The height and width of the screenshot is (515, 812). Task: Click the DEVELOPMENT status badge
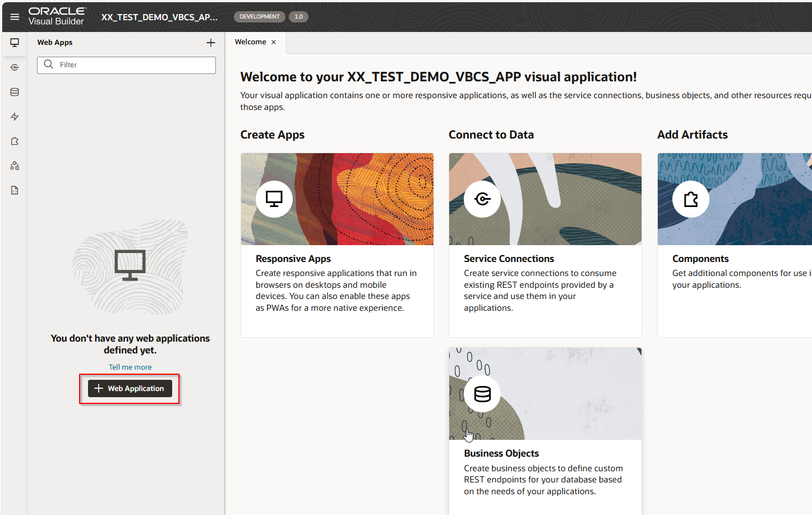pos(259,16)
